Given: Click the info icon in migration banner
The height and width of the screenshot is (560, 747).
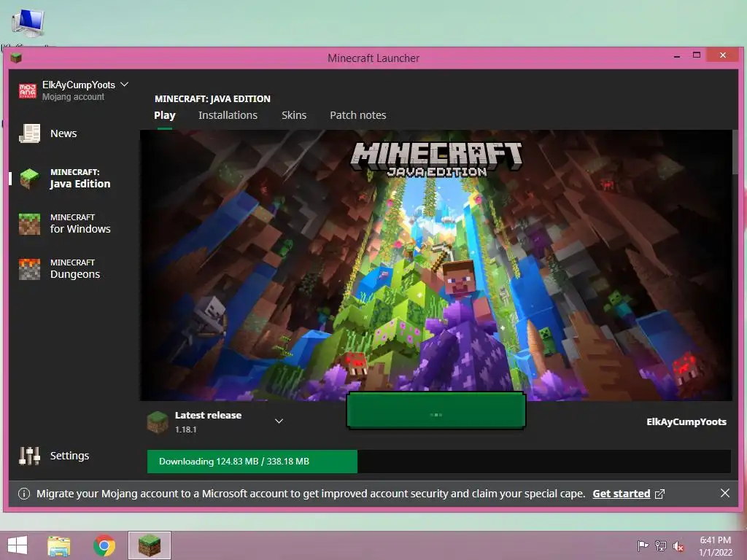Looking at the screenshot, I should (x=24, y=494).
